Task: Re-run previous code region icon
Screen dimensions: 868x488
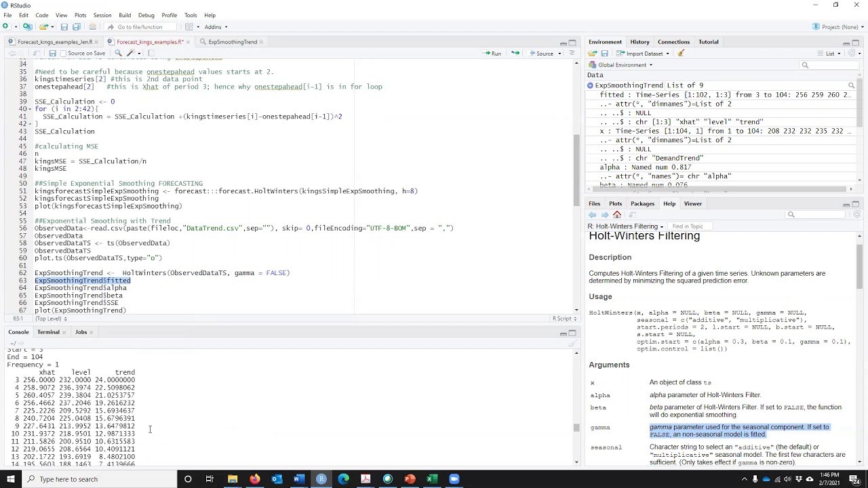Action: (515, 53)
